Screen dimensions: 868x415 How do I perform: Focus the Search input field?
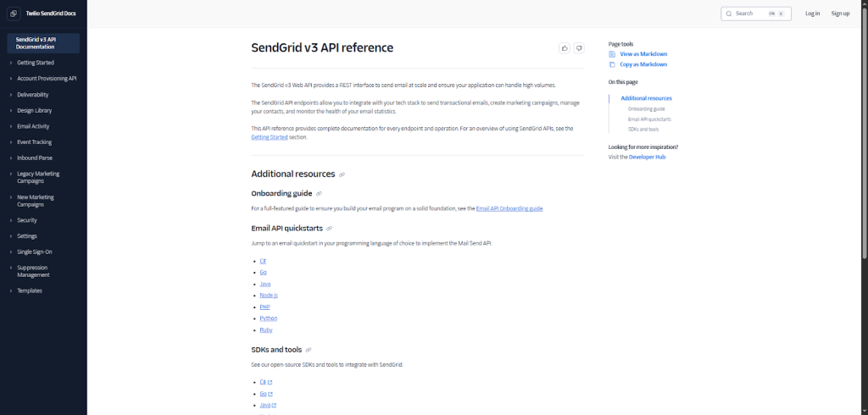point(750,14)
